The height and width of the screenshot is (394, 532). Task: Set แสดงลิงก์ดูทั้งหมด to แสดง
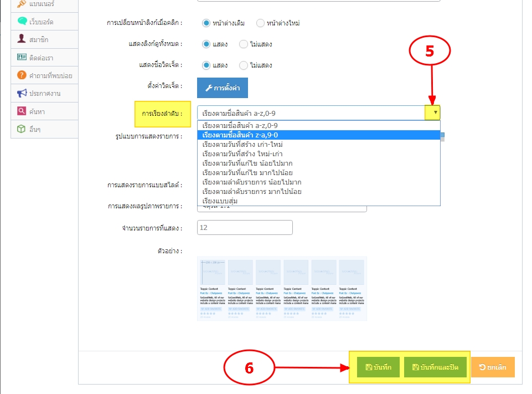click(x=206, y=44)
